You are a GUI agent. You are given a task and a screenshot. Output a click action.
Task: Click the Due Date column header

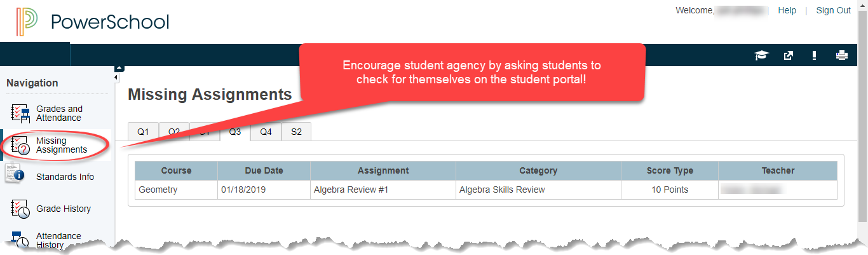(264, 170)
